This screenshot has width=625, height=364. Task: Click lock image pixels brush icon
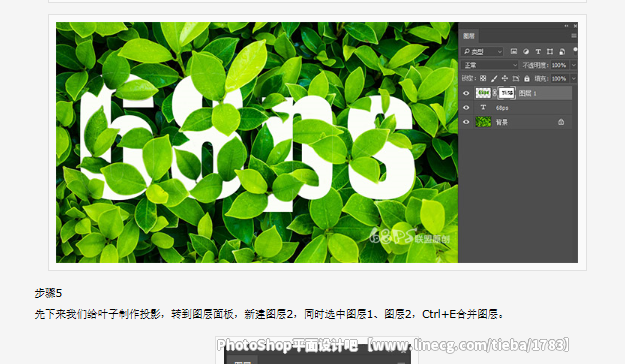[494, 79]
